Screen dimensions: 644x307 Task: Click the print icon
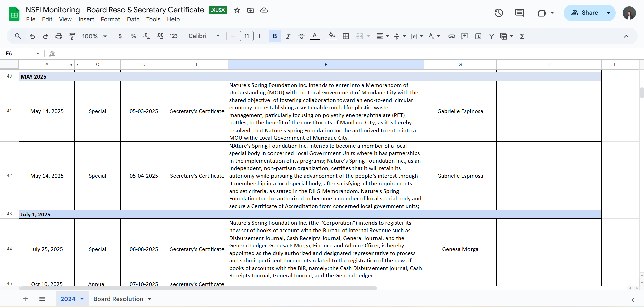(x=59, y=36)
